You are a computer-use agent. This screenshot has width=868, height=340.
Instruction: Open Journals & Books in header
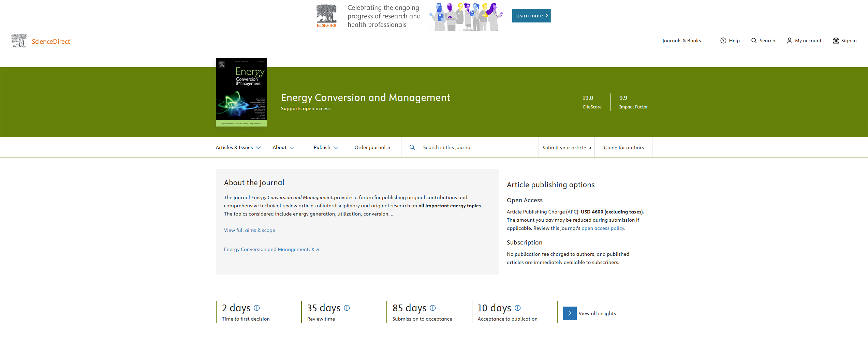coord(681,41)
